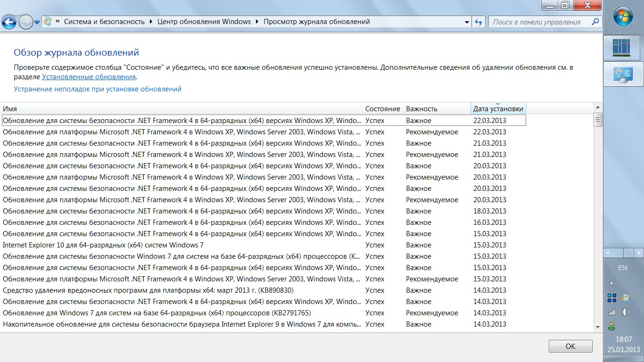Image resolution: width=644 pixels, height=362 pixels.
Task: Click the update list scroll down arrow
Action: coord(598,327)
